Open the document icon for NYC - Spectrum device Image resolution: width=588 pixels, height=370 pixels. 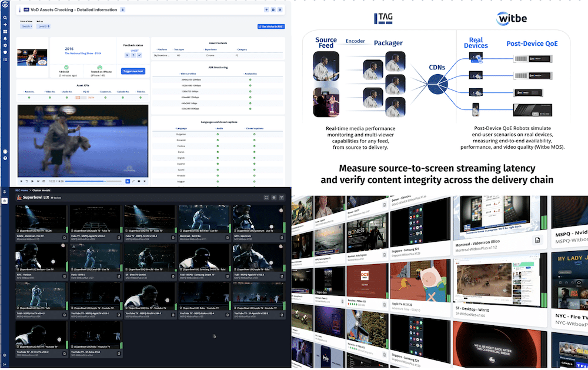pyautogui.click(x=282, y=238)
